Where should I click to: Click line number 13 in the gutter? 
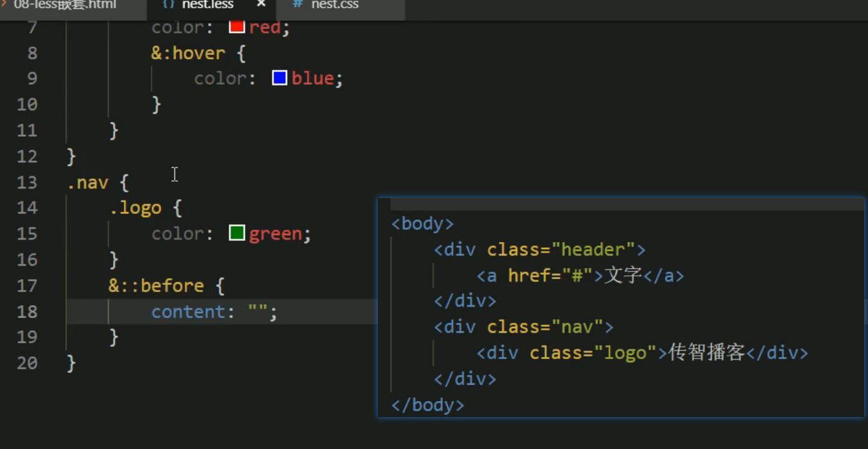click(27, 182)
